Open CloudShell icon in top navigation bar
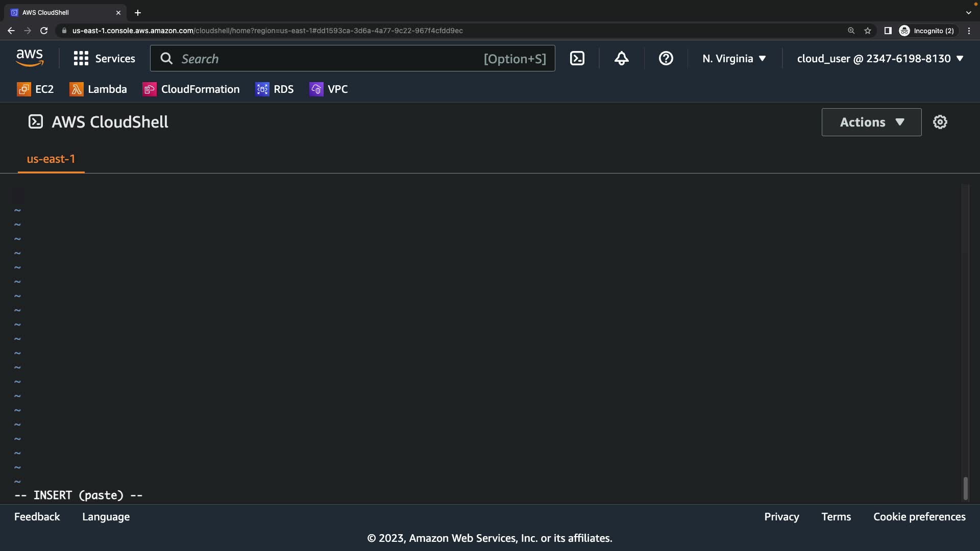This screenshot has width=980, height=551. [577, 59]
